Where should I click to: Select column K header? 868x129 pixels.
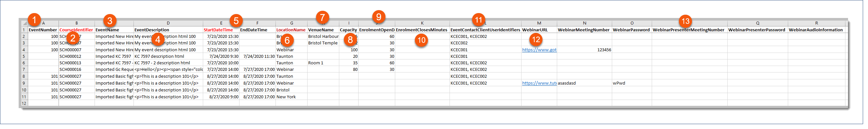[422, 23]
